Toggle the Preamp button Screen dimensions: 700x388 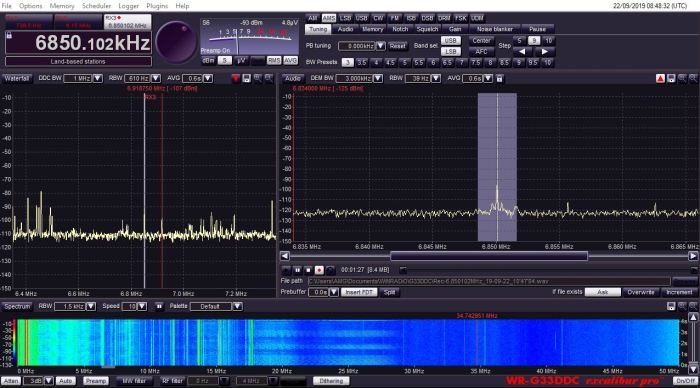pos(96,381)
